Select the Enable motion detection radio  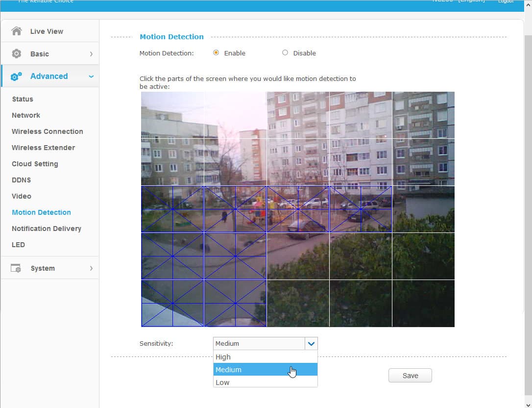pos(216,52)
